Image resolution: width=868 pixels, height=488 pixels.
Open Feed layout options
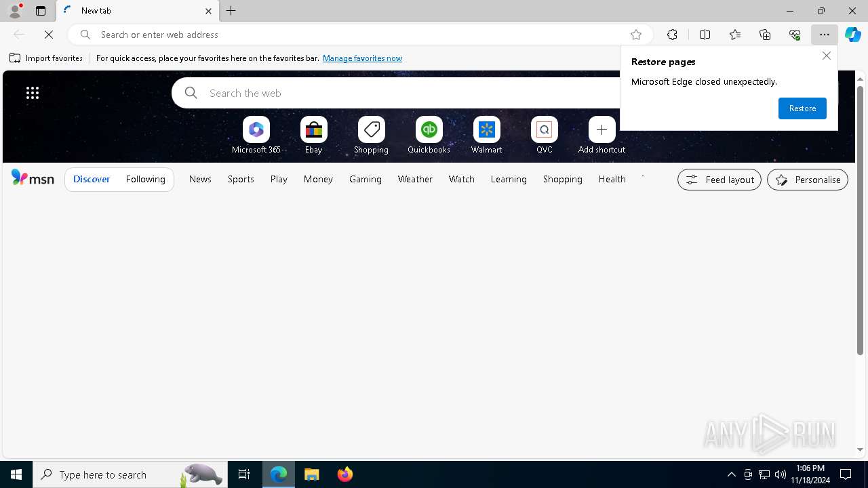pyautogui.click(x=719, y=180)
